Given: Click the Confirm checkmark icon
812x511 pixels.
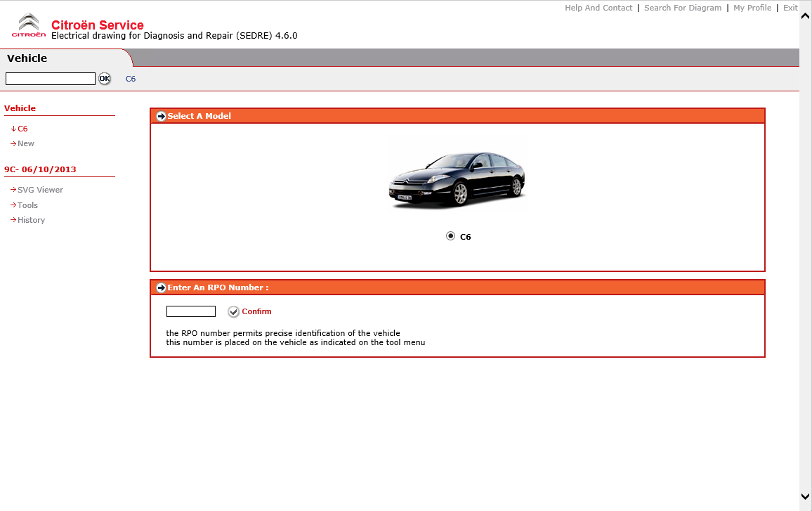Looking at the screenshot, I should [234, 312].
